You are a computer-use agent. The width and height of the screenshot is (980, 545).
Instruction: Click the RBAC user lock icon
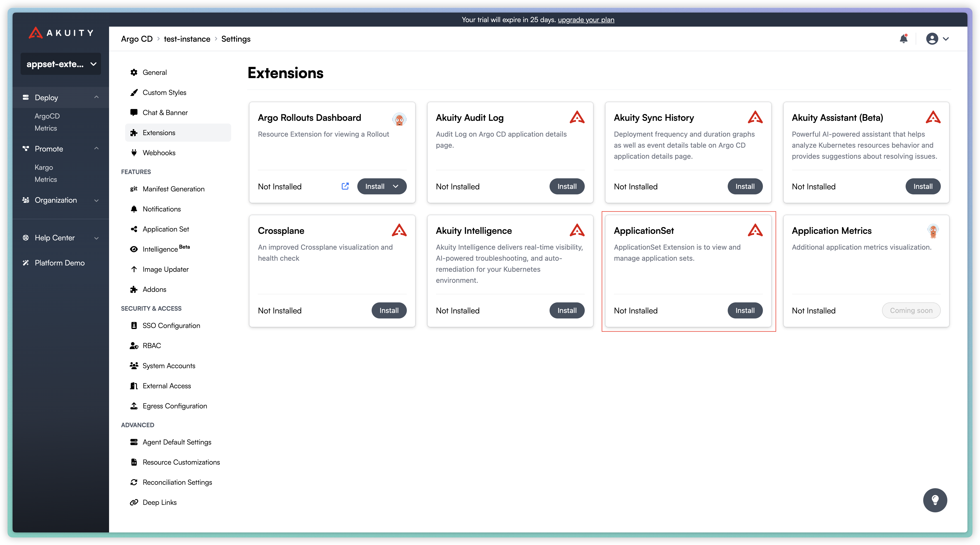click(x=134, y=346)
